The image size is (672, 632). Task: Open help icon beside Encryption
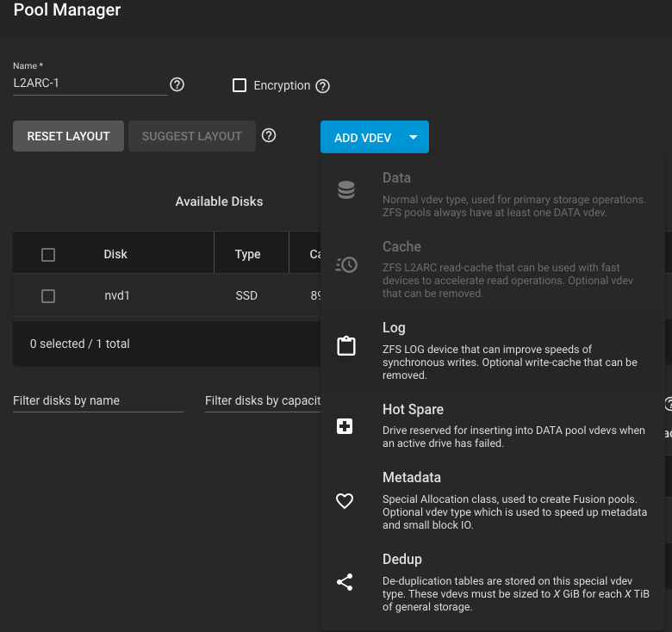tap(323, 86)
